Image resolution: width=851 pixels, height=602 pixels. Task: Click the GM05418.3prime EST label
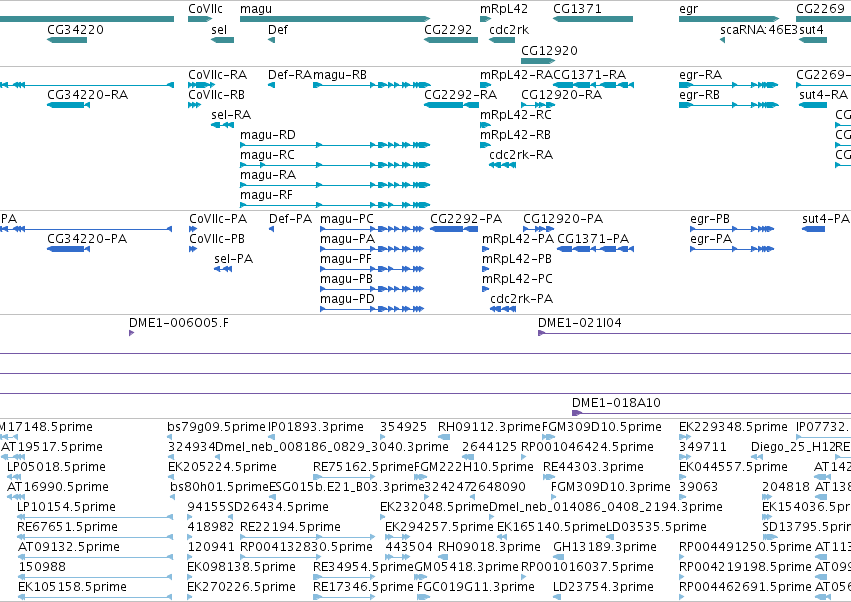pyautogui.click(x=467, y=567)
